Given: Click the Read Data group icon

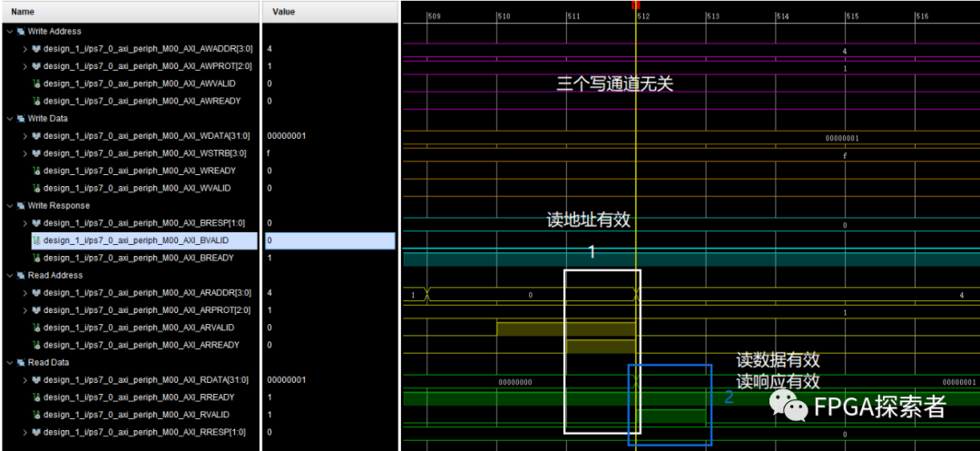Looking at the screenshot, I should (x=21, y=362).
